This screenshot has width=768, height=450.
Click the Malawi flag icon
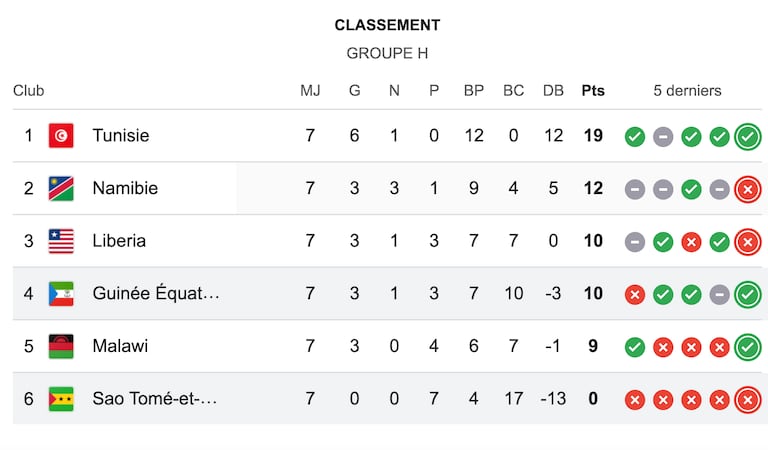point(61,346)
